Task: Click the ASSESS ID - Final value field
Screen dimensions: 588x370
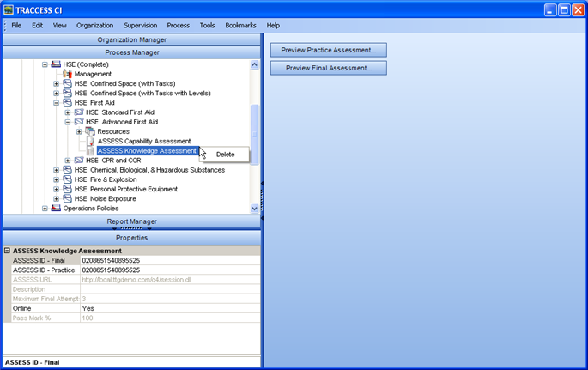Action: [x=170, y=260]
